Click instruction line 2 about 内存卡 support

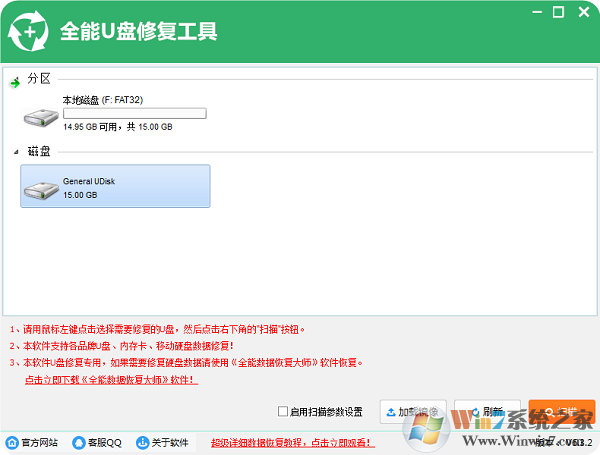pos(121,346)
